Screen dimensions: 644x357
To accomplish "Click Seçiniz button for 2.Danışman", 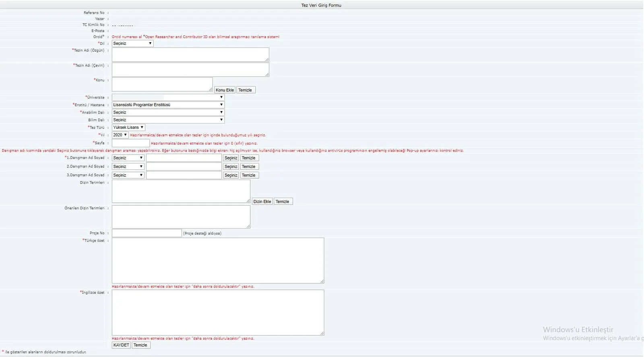I will [231, 167].
